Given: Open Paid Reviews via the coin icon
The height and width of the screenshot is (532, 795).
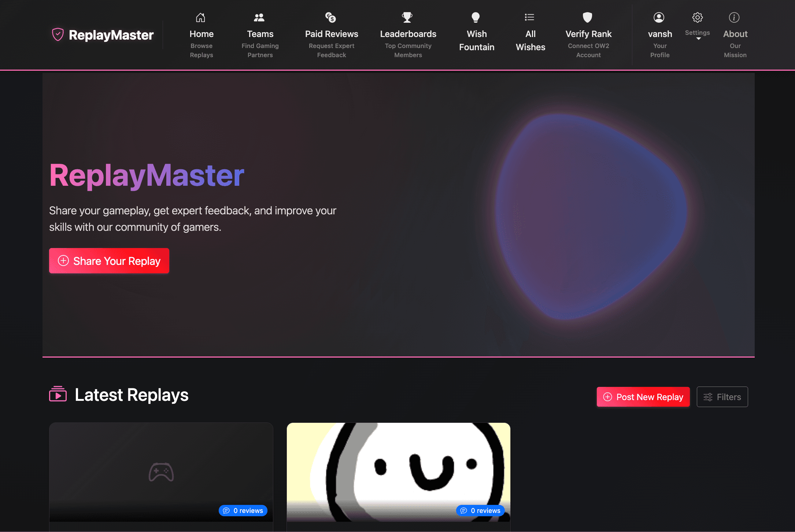Looking at the screenshot, I should click(x=331, y=17).
